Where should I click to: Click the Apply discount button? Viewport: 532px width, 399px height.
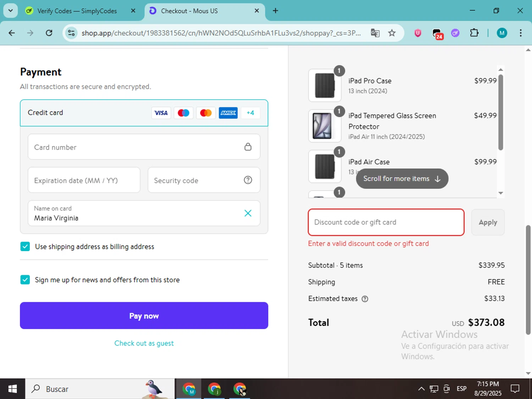pyautogui.click(x=488, y=222)
